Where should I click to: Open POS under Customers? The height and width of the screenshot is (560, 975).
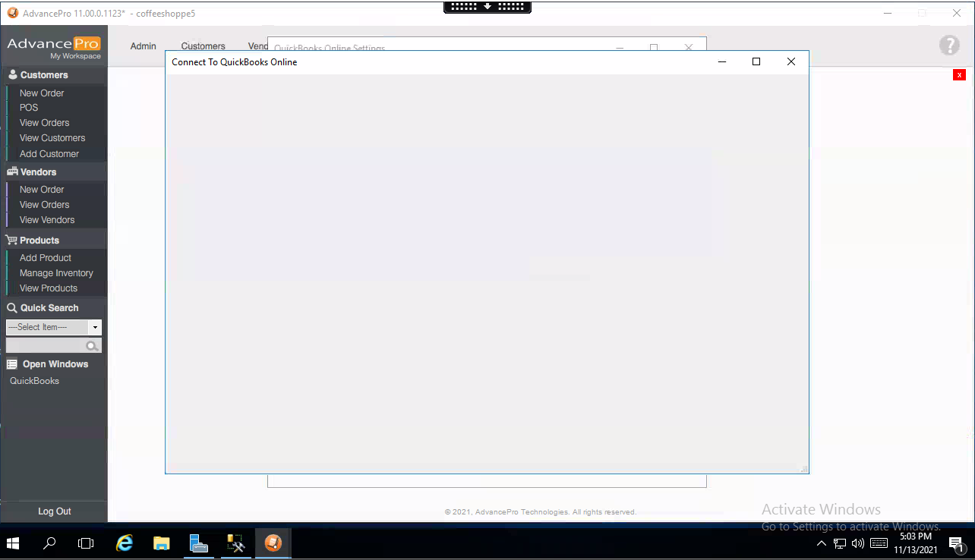click(x=29, y=108)
